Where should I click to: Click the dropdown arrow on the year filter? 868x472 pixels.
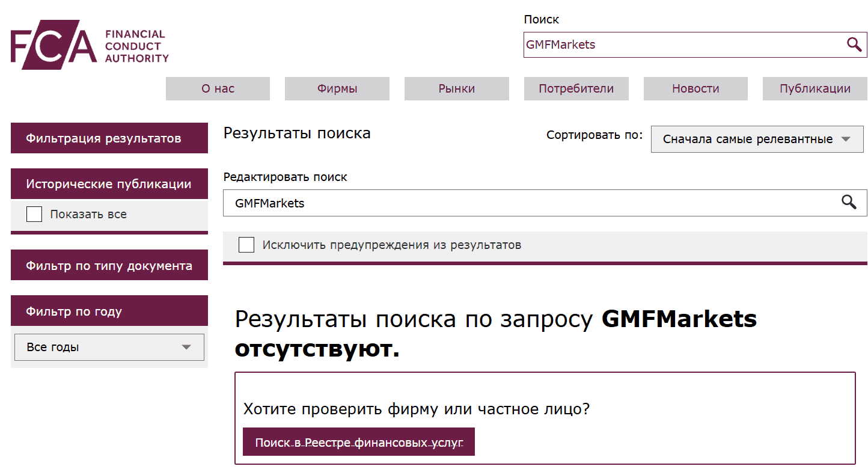click(187, 347)
